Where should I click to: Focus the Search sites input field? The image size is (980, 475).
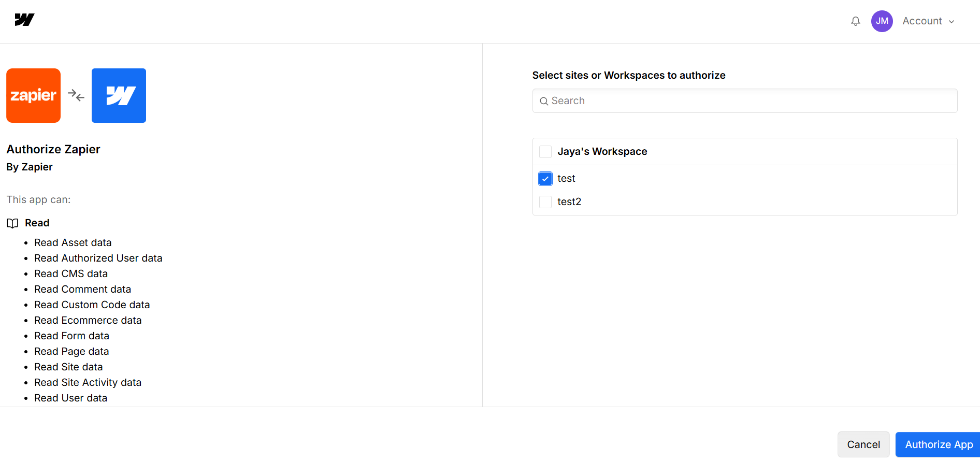click(745, 101)
